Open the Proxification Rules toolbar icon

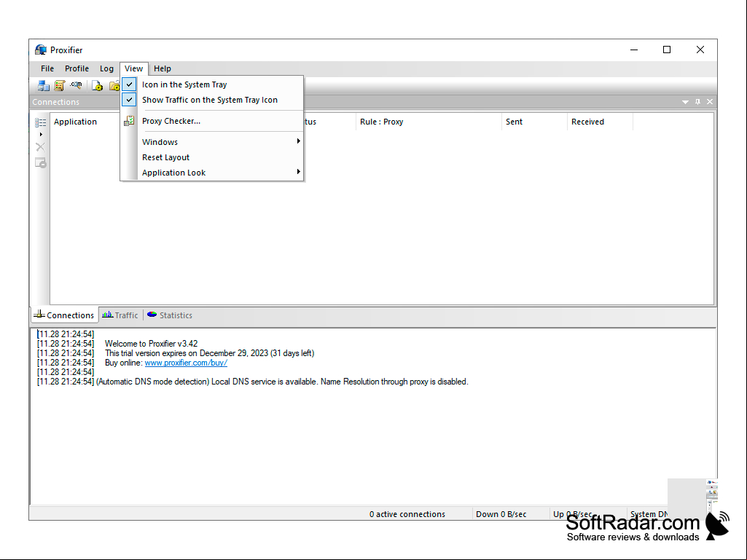pyautogui.click(x=60, y=86)
